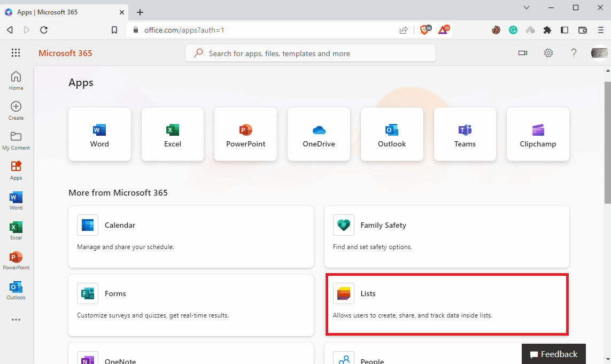Open the Microsoft 365 app launcher grid
Image resolution: width=611 pixels, height=364 pixels.
point(16,53)
